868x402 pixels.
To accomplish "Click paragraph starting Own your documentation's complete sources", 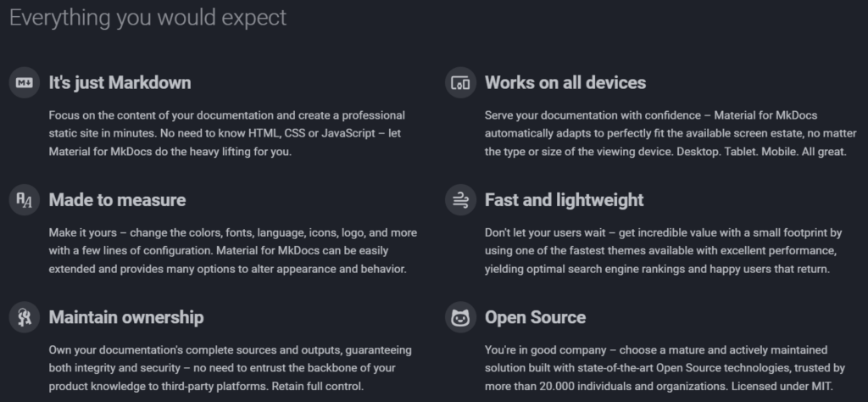I will [231, 368].
